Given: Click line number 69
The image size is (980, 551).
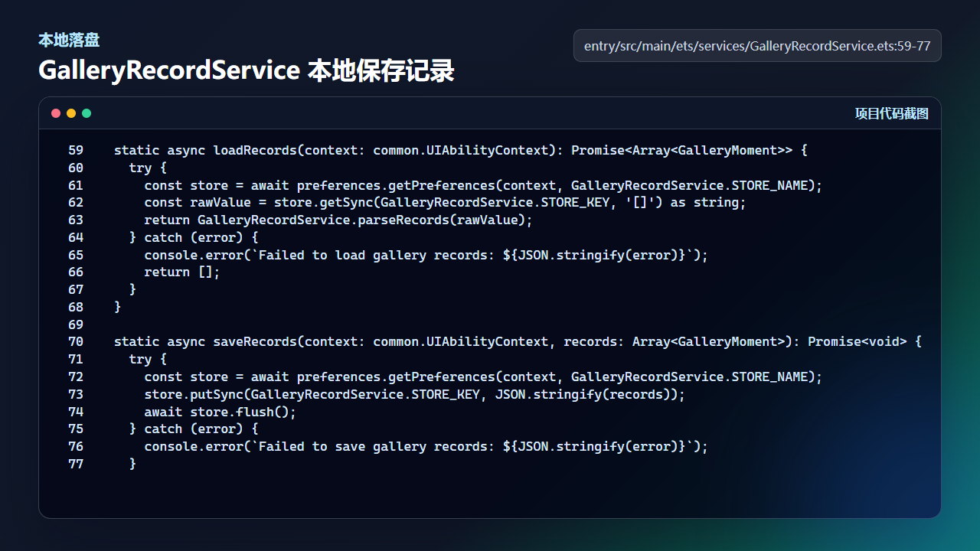Looking at the screenshot, I should click(76, 324).
